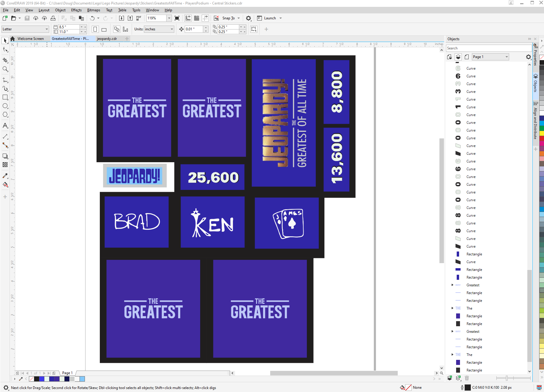Click the Print icon in the toolbar
This screenshot has width=544, height=392.
53,18
